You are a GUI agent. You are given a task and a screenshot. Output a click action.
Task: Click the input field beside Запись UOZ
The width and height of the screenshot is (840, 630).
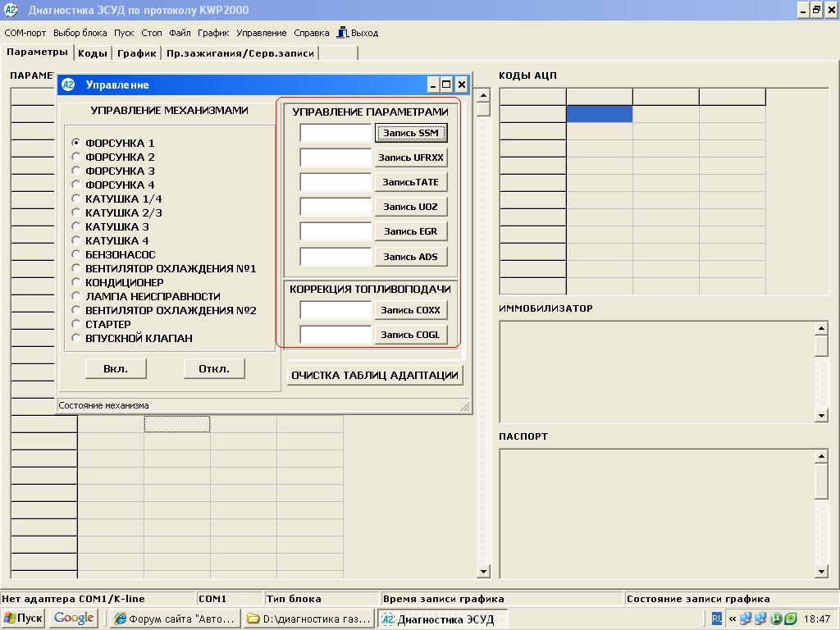pos(336,207)
